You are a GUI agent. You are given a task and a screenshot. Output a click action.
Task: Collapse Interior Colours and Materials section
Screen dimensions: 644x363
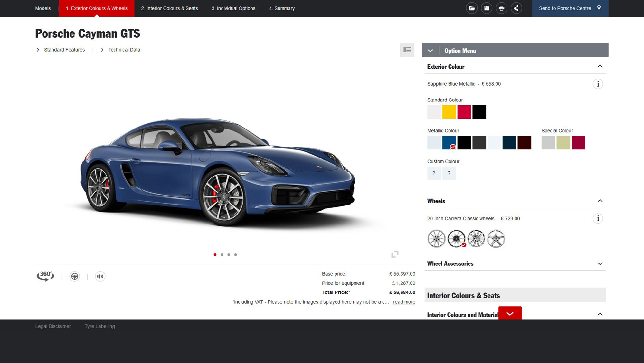coord(600,315)
